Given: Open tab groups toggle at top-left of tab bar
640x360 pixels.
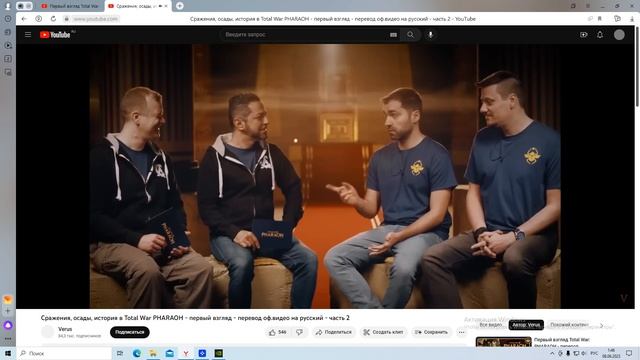Looking at the screenshot, I should point(24,6).
